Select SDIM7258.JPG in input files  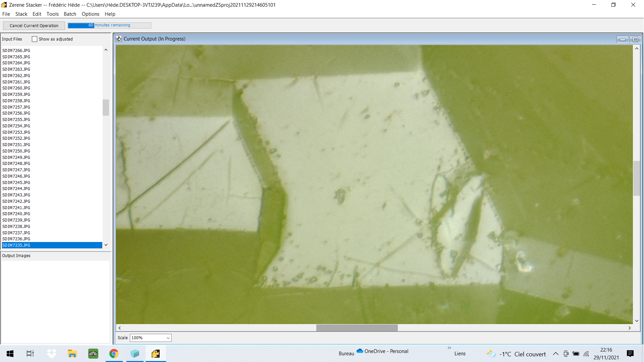click(x=52, y=101)
